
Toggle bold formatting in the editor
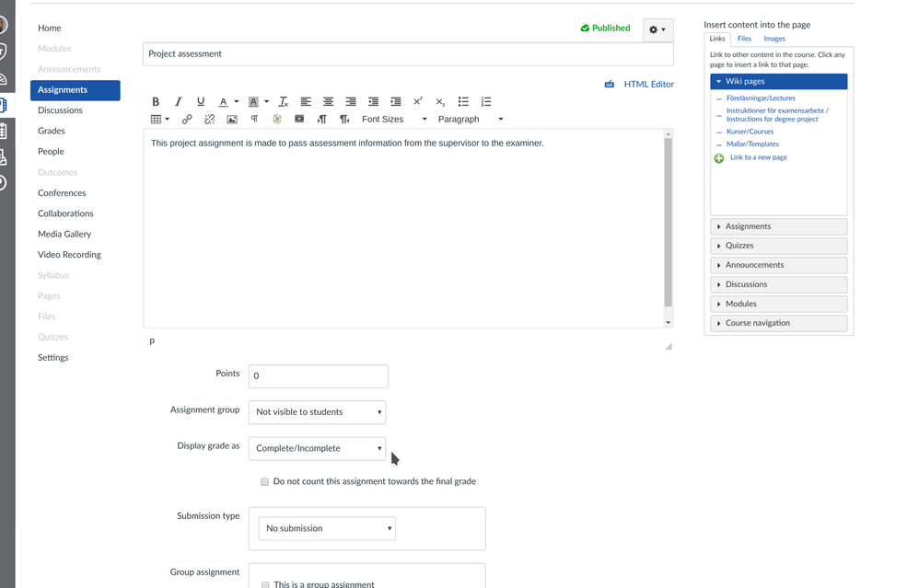pos(156,102)
